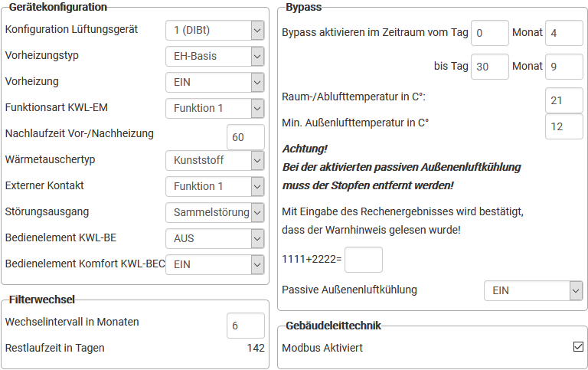Open the Vorheizung EIN dropdown

tap(215, 82)
